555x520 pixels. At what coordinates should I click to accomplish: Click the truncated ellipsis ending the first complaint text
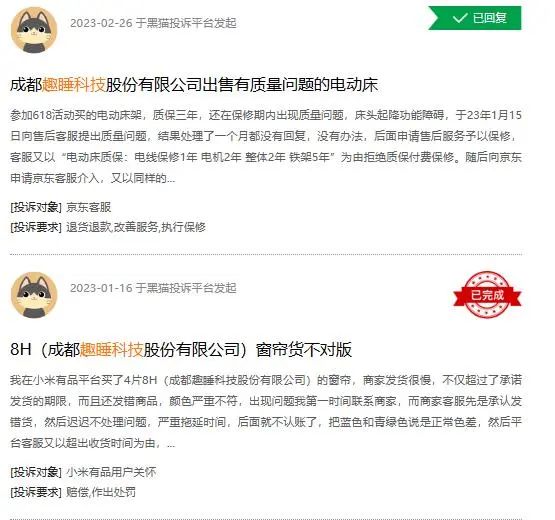(x=171, y=179)
